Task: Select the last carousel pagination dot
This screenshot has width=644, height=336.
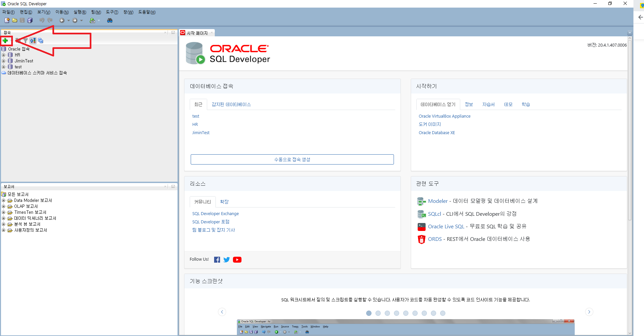Action: click(x=443, y=313)
